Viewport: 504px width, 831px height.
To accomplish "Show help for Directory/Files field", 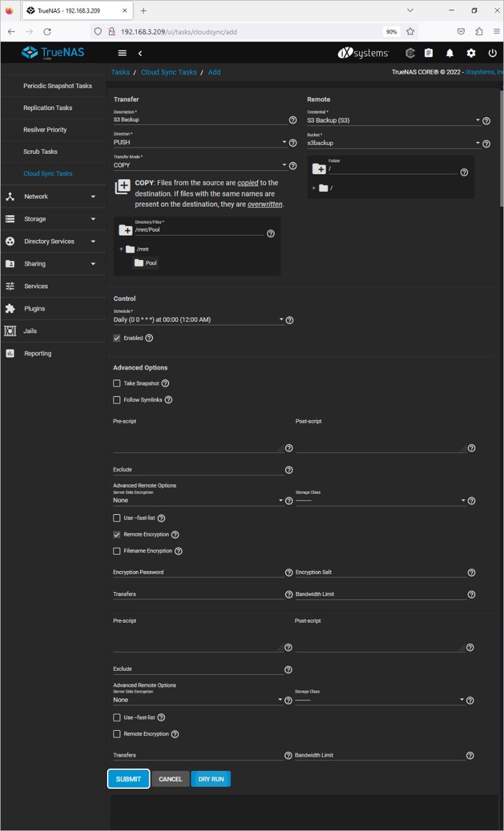I will 271,233.
